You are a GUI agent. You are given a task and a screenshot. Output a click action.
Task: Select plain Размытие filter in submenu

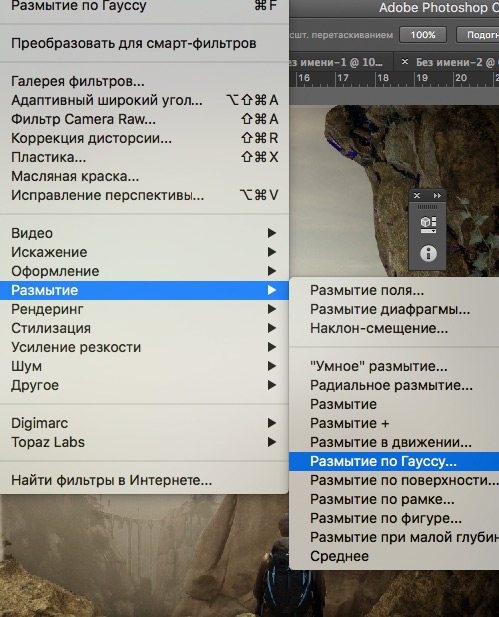click(394, 405)
